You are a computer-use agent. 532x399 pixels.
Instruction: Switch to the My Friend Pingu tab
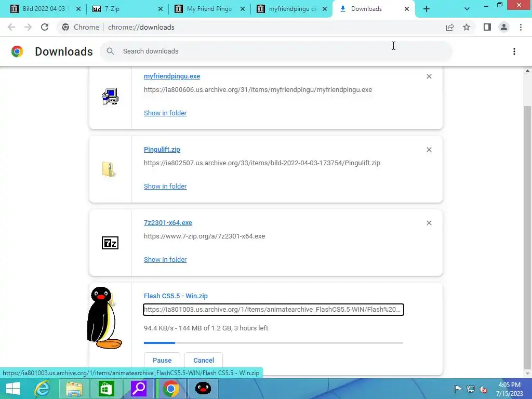pyautogui.click(x=209, y=9)
